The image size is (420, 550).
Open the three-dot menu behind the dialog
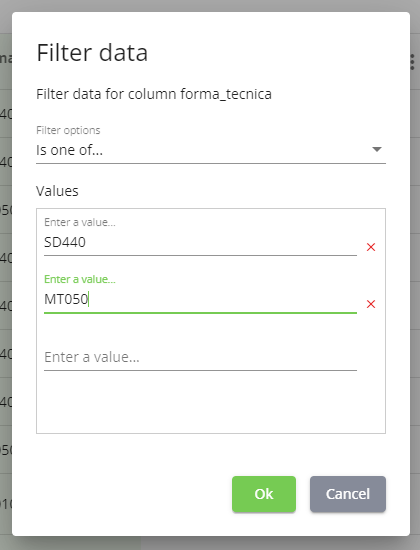[413, 62]
